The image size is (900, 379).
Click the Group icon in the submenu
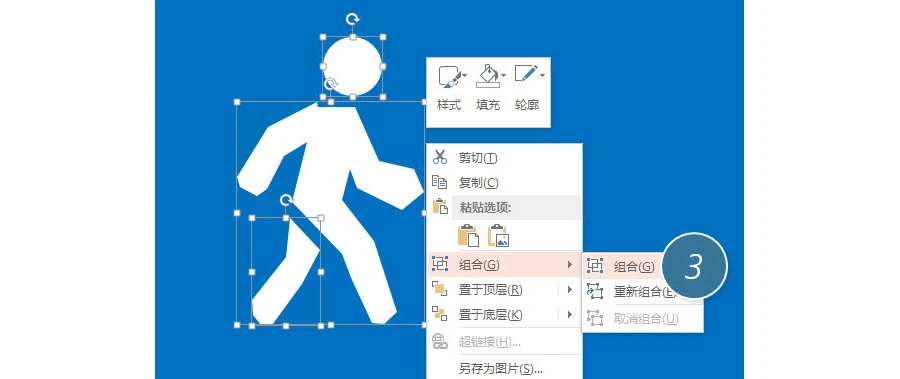(595, 266)
